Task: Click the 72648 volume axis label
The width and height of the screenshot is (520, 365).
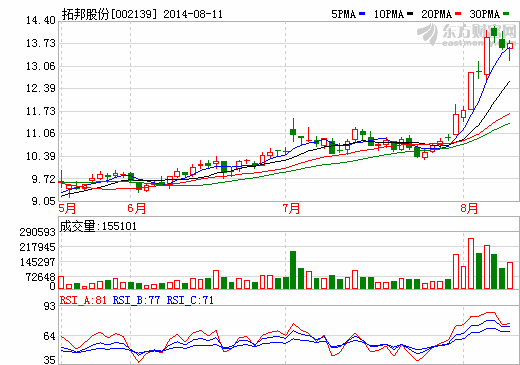Action: [x=41, y=277]
